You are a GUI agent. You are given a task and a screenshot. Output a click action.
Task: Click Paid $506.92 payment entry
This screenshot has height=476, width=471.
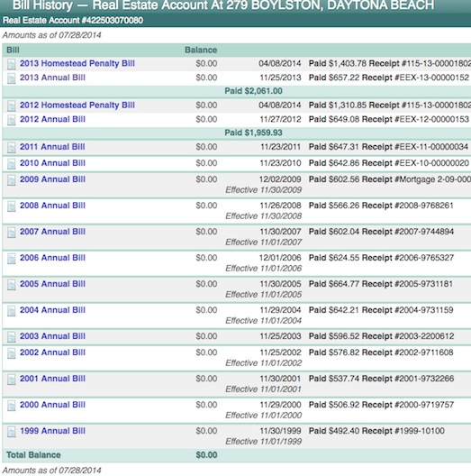click(x=381, y=405)
